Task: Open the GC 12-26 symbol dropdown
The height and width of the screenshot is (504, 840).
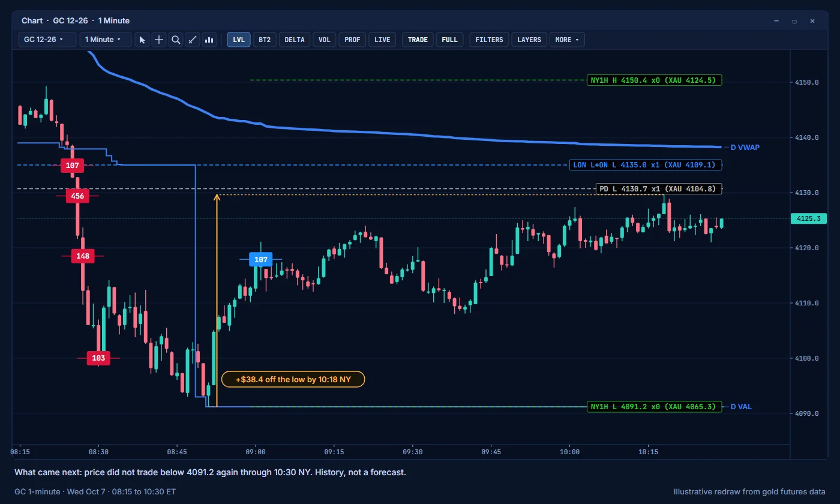Action: coord(47,40)
